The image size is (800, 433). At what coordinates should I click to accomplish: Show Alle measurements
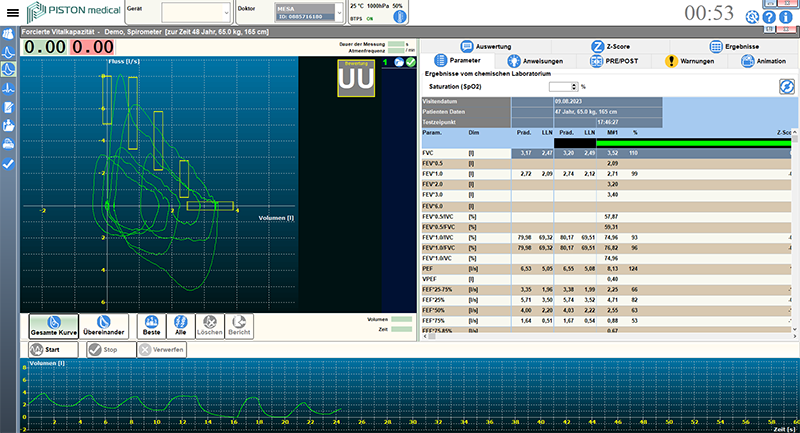(x=181, y=326)
